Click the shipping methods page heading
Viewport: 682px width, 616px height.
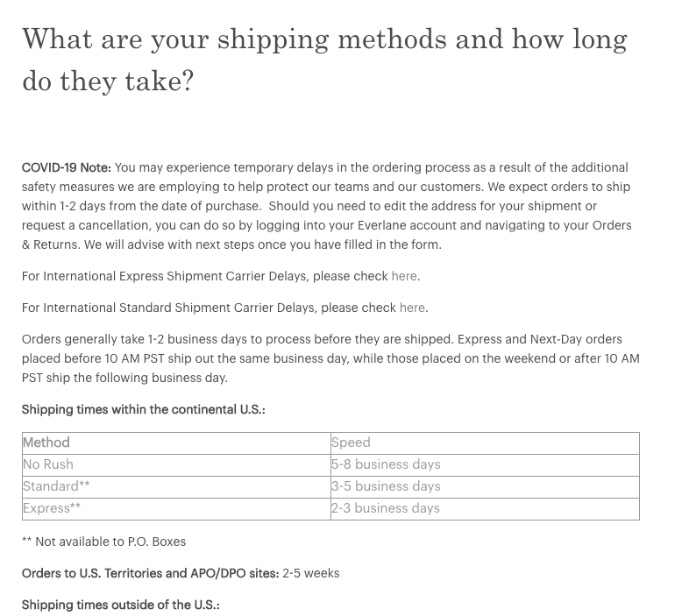[x=324, y=60]
